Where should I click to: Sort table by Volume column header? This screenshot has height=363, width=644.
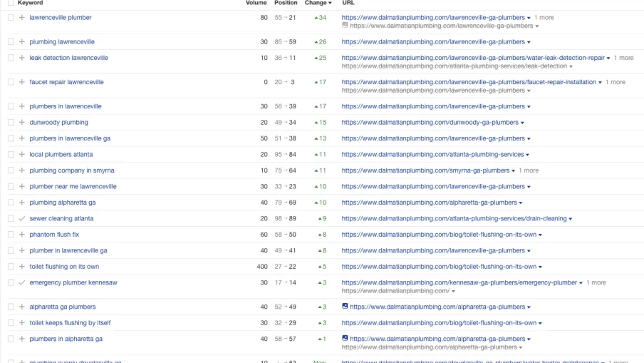[256, 3]
